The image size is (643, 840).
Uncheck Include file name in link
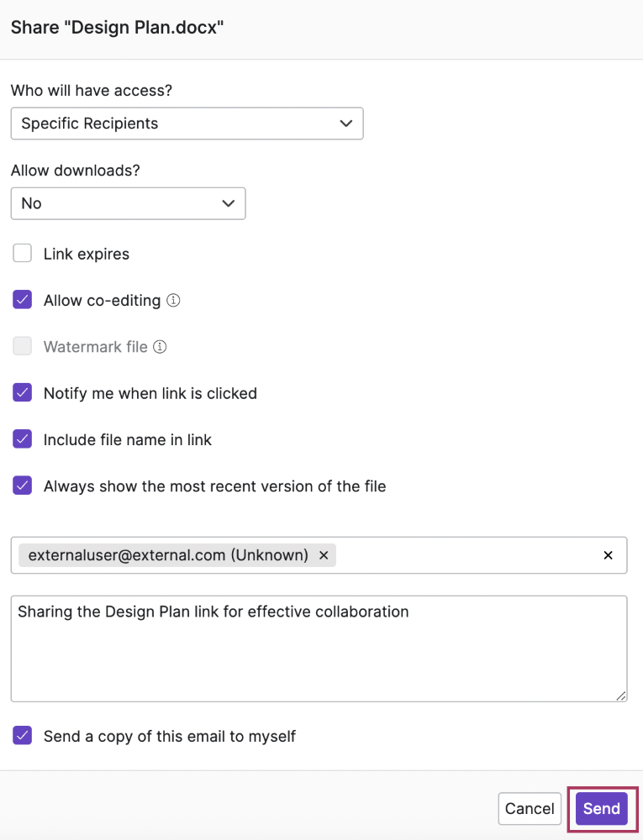pyautogui.click(x=23, y=439)
